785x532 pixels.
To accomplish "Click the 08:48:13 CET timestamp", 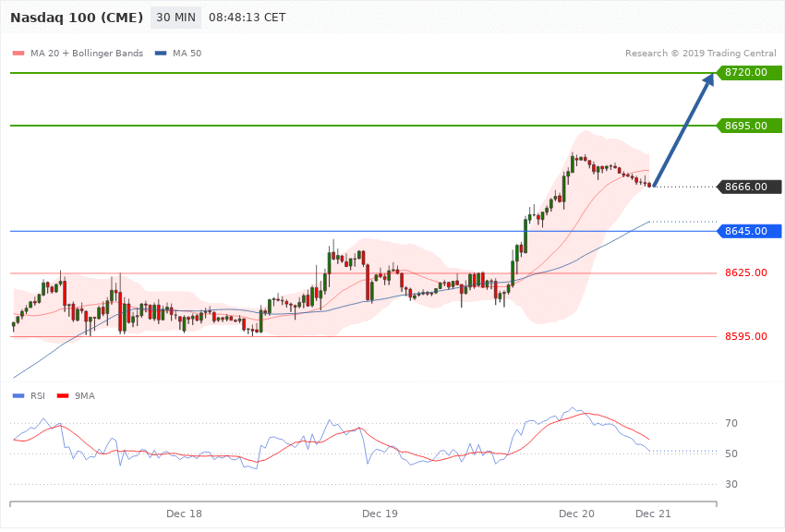I will click(248, 18).
